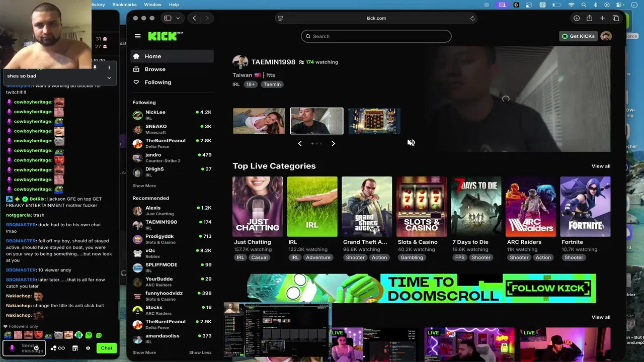Open Browse in Kick sidebar
Screen dimensions: 644x362
tap(172, 69)
